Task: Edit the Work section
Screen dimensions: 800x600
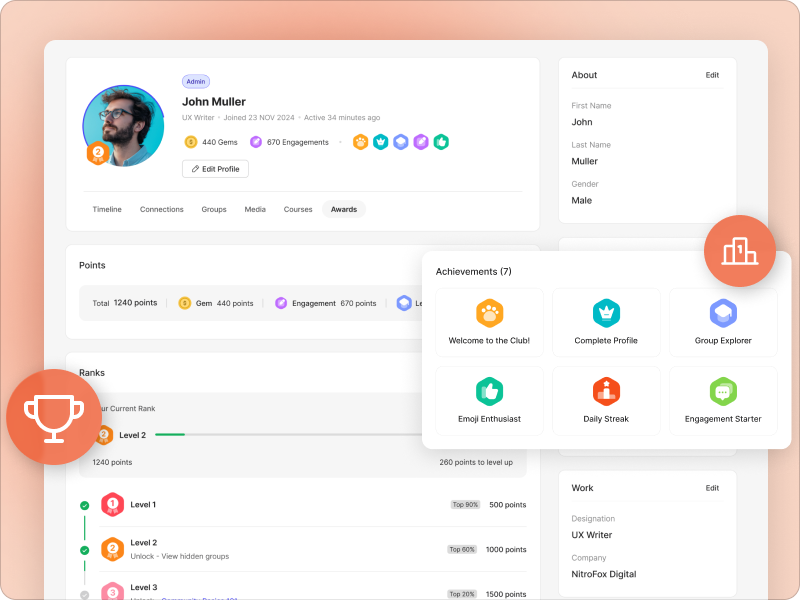Action: click(x=712, y=488)
